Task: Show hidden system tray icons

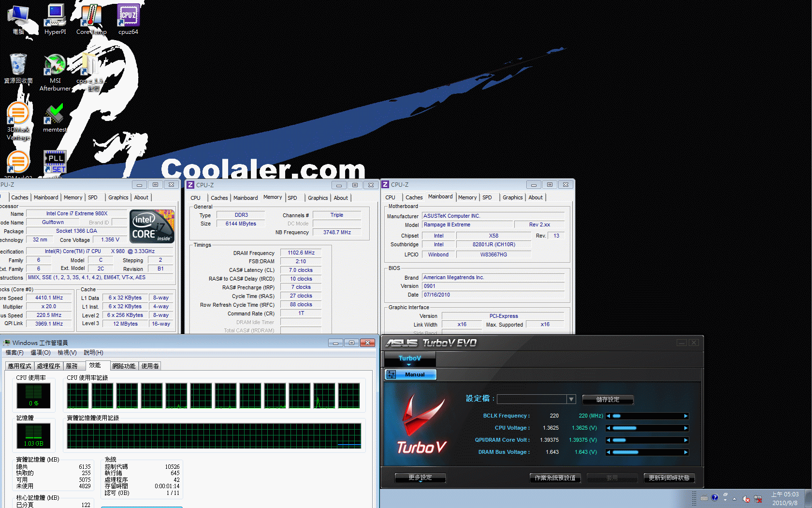Action: click(x=734, y=499)
